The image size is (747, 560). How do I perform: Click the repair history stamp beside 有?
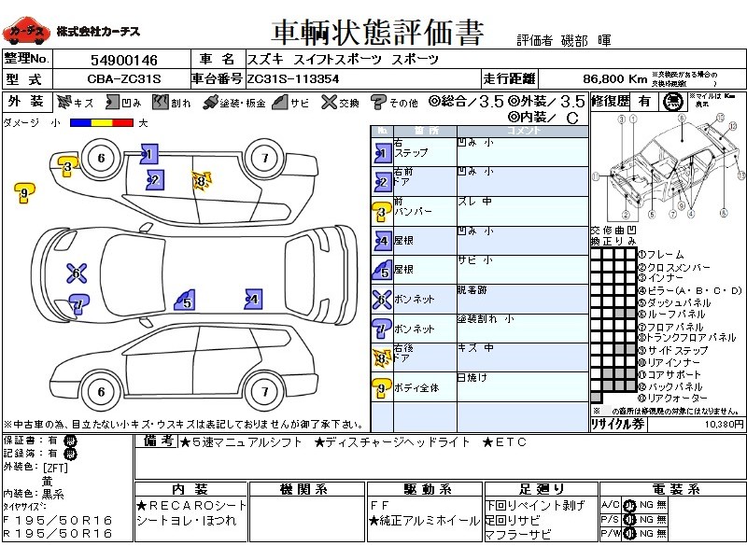tap(670, 102)
